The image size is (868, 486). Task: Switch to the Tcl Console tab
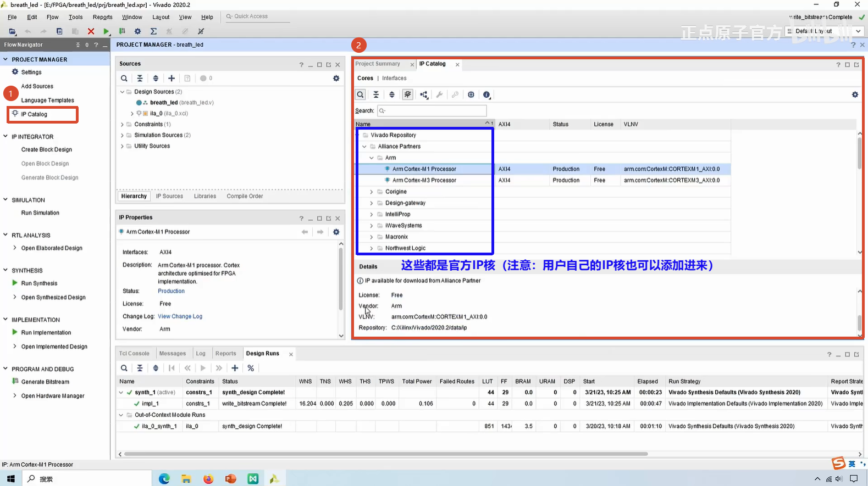[134, 354]
